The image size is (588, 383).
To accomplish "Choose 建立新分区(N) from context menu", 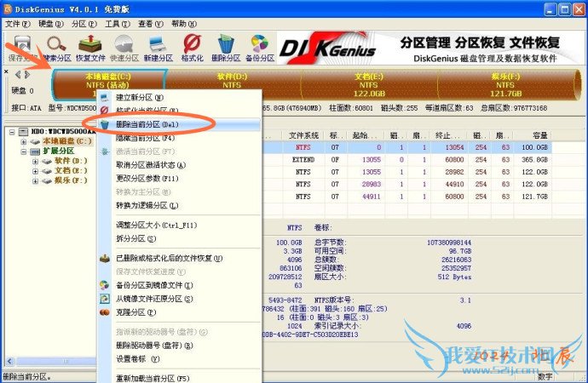I will pyautogui.click(x=179, y=97).
